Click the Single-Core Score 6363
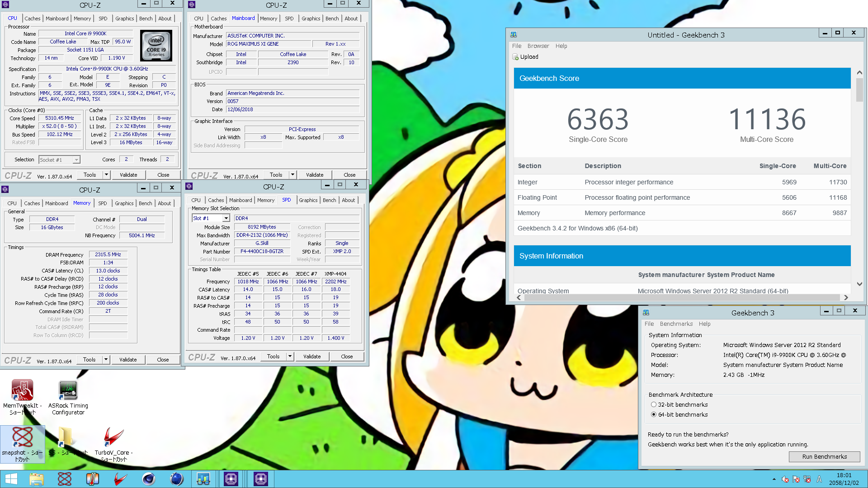This screenshot has width=868, height=488. click(x=598, y=119)
